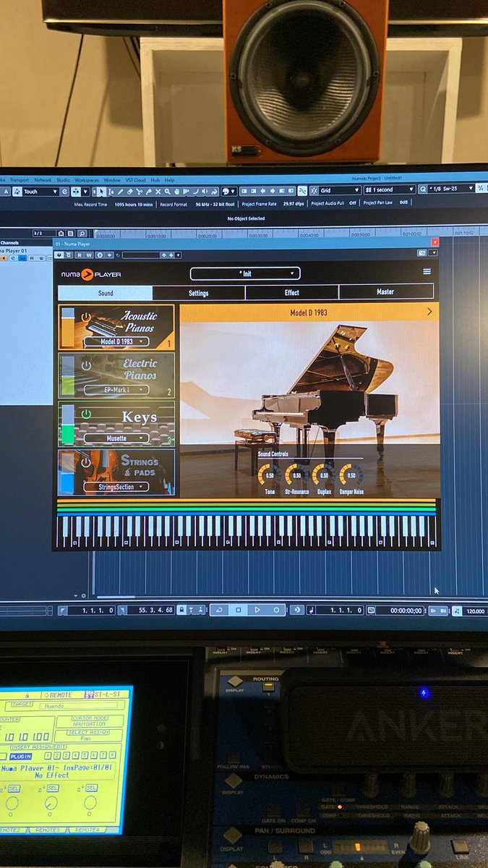Open the Touch automation mode dropdown
The height and width of the screenshot is (868, 488).
tap(40, 192)
